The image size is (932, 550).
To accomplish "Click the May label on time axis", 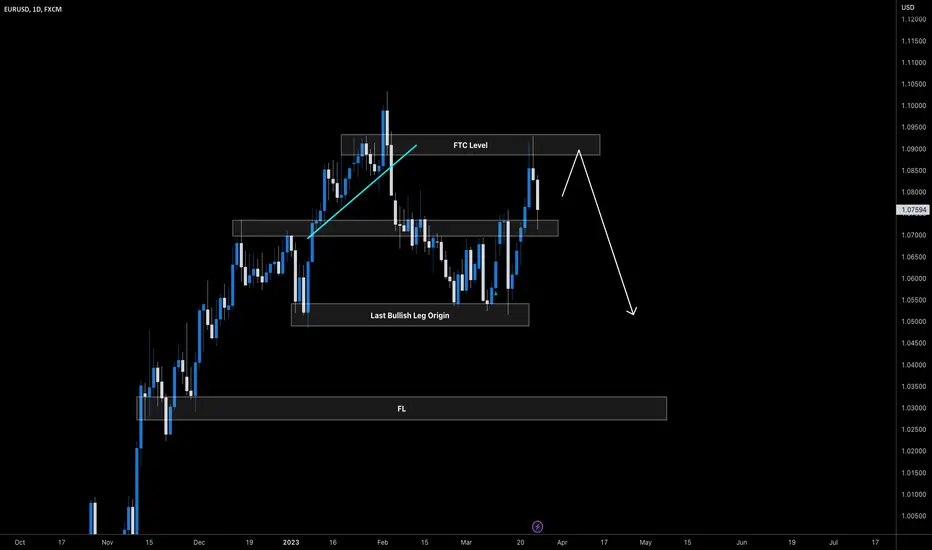I will (646, 542).
